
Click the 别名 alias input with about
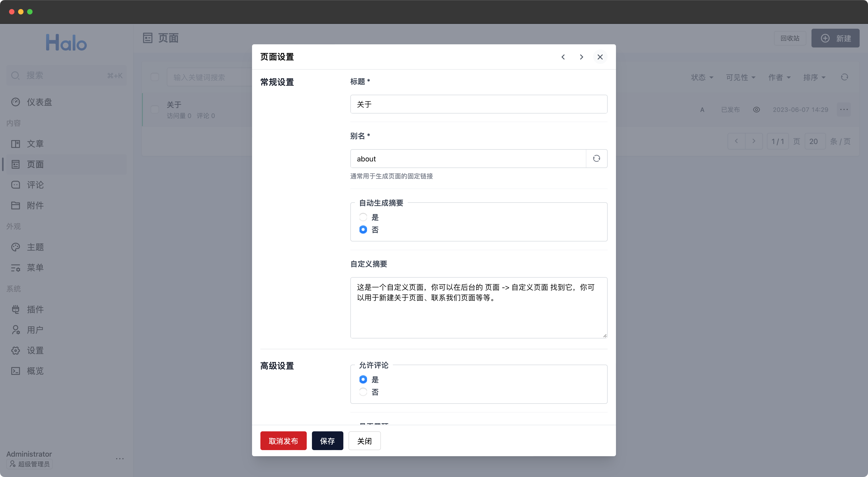click(x=468, y=159)
